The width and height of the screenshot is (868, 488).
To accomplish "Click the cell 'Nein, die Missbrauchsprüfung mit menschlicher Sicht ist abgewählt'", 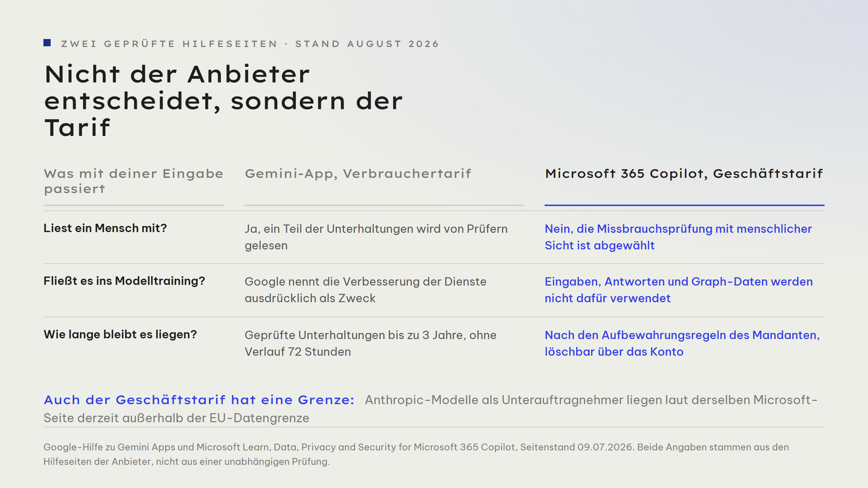I will 678,237.
